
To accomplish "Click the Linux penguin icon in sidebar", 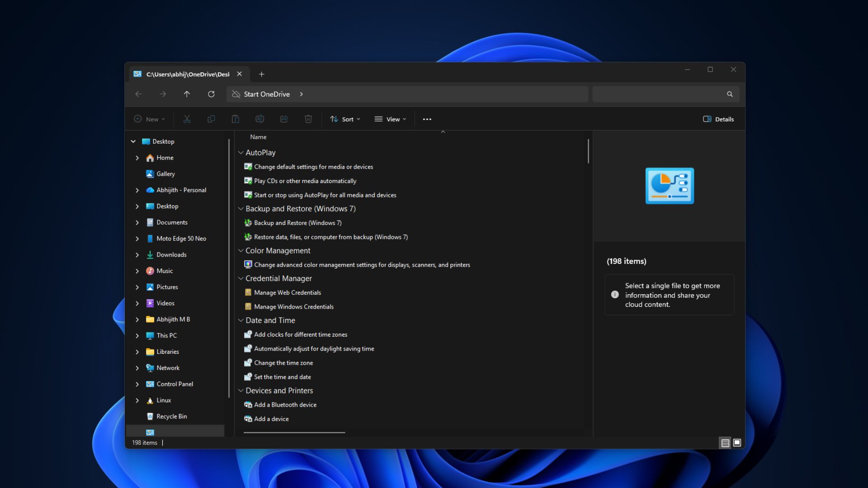I will pos(150,400).
